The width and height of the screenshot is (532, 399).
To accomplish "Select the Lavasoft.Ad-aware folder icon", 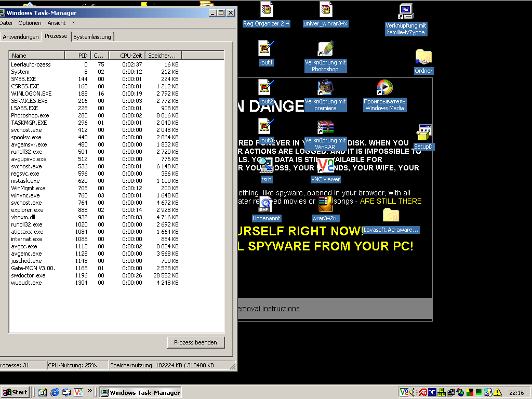I will point(391,220).
